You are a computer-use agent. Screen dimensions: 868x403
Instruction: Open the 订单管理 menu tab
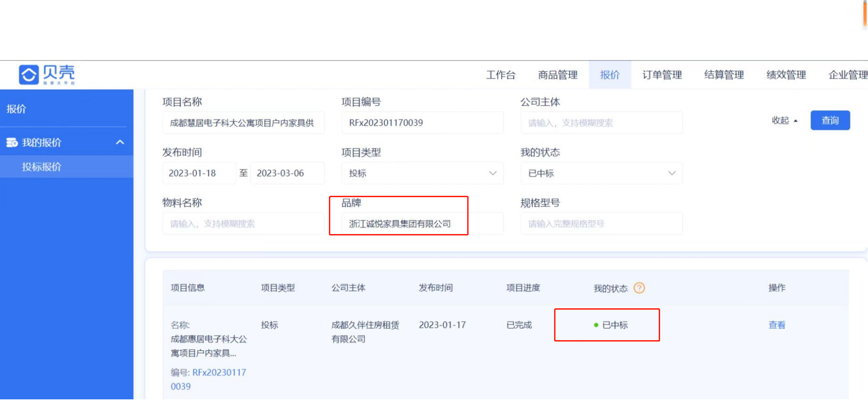[x=662, y=75]
